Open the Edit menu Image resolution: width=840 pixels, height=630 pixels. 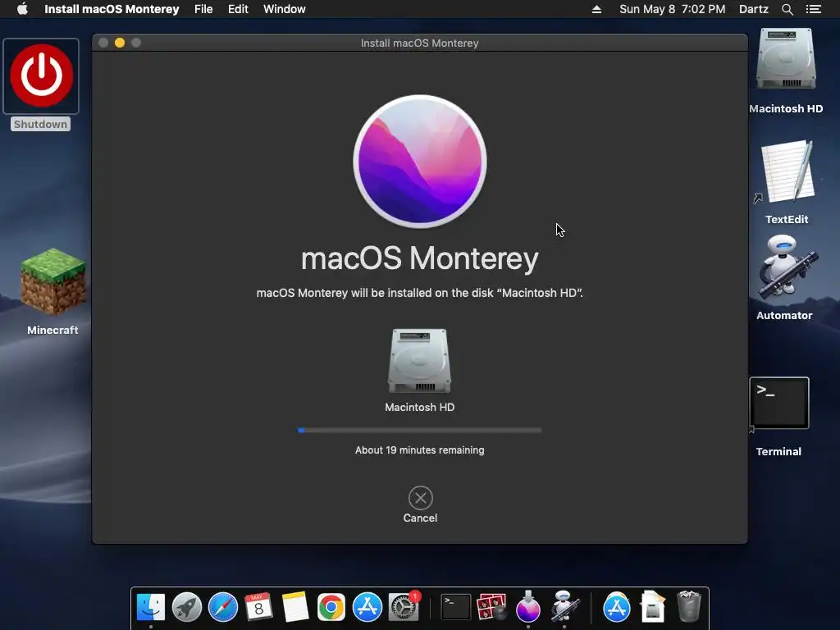pos(238,9)
